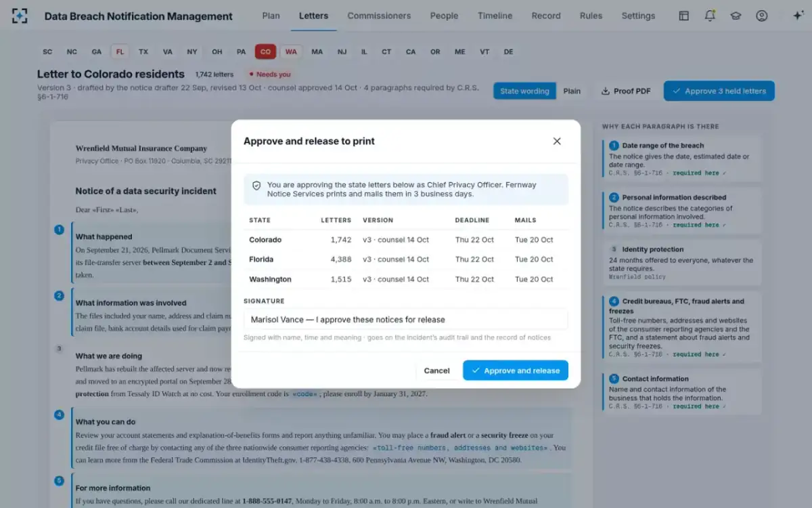
Task: Select the OH state chip
Action: (x=217, y=51)
